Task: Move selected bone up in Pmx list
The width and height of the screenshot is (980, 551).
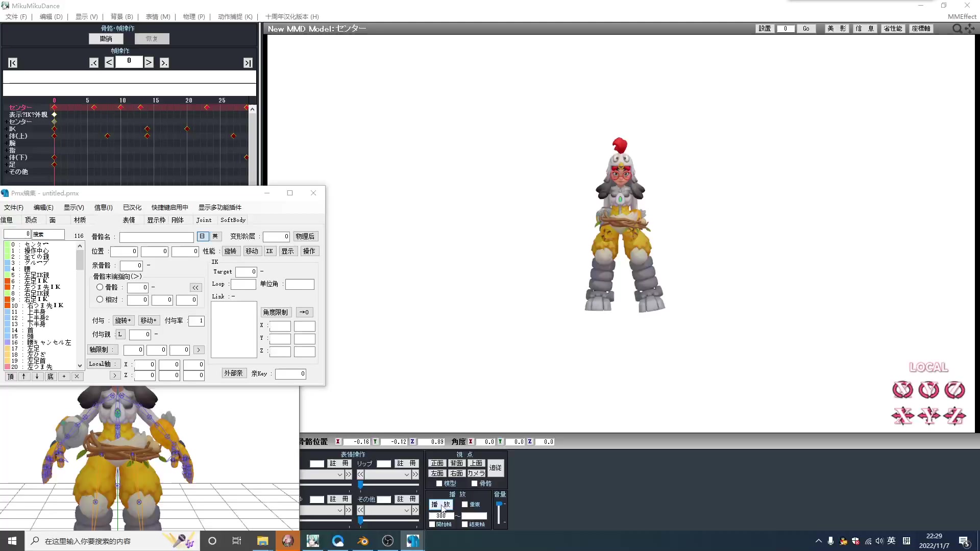Action: click(x=23, y=377)
